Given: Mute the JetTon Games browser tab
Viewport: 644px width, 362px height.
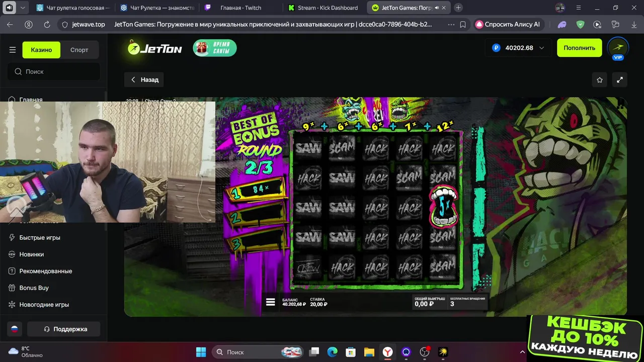Looking at the screenshot, I should tap(436, 8).
